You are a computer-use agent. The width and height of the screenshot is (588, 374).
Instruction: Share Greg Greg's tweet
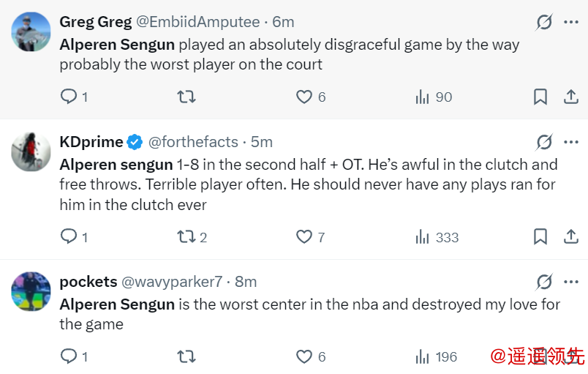point(571,97)
